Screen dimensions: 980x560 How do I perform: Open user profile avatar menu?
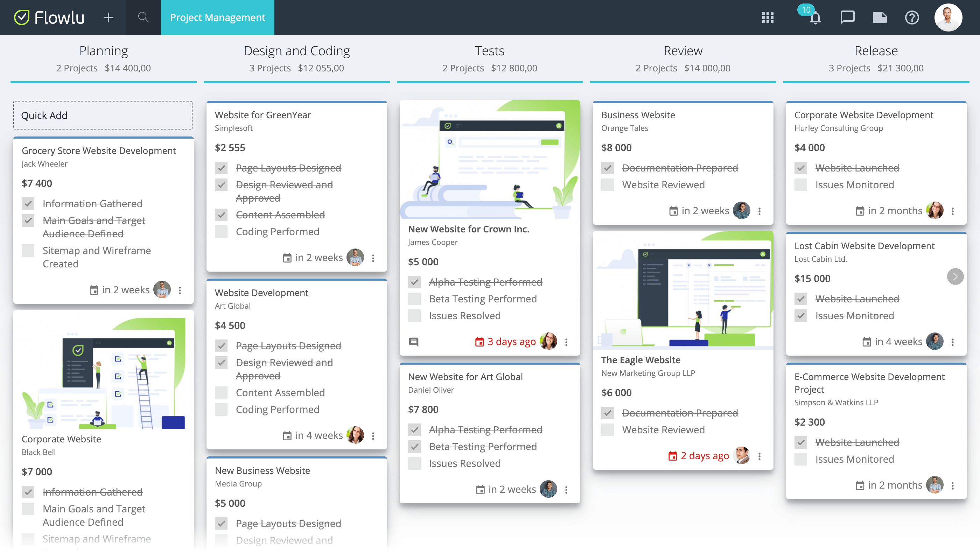point(948,17)
